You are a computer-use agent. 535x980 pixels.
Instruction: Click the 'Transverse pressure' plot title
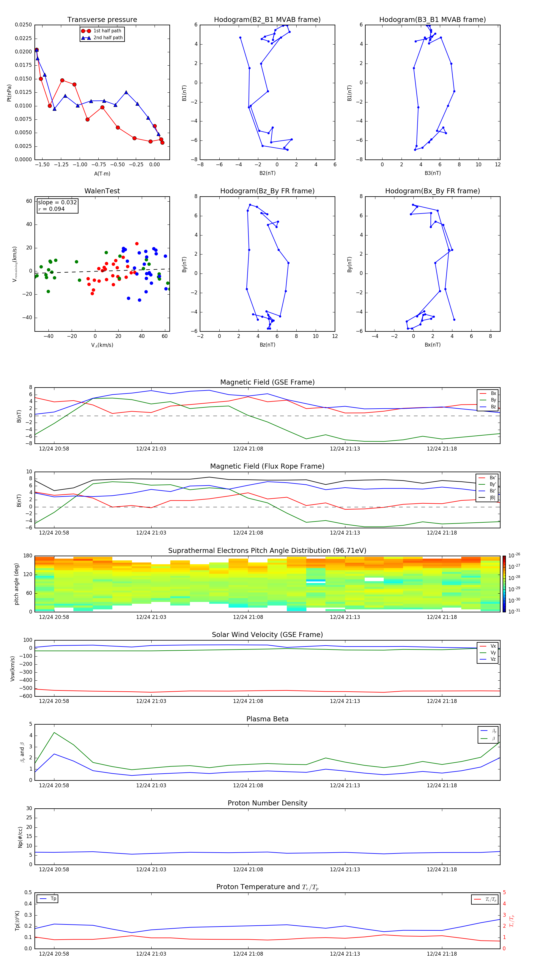[102, 20]
